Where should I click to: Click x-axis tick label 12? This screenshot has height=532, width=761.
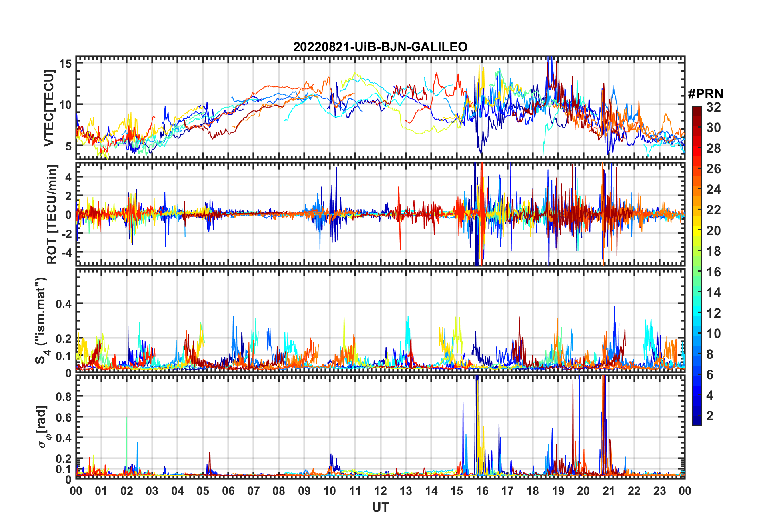click(x=380, y=491)
